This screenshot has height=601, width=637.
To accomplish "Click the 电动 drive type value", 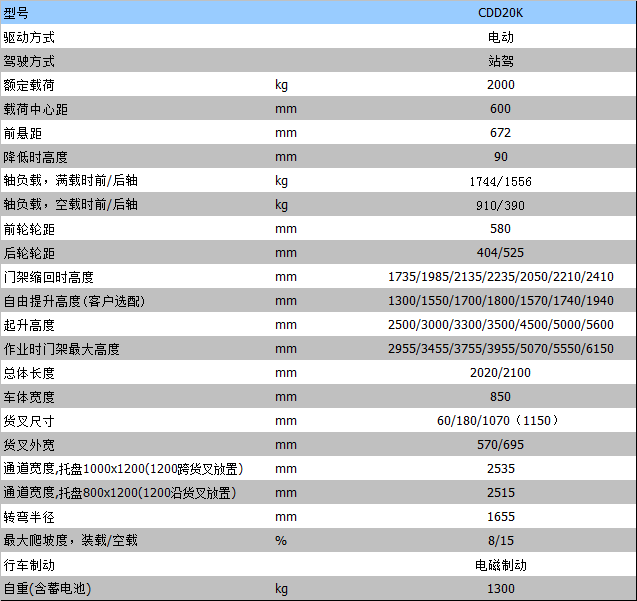I will 500,37.
